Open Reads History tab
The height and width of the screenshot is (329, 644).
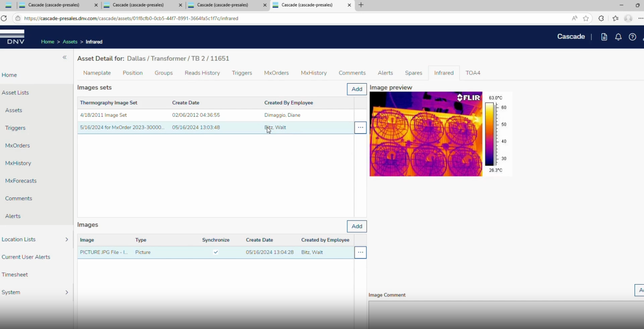point(202,73)
